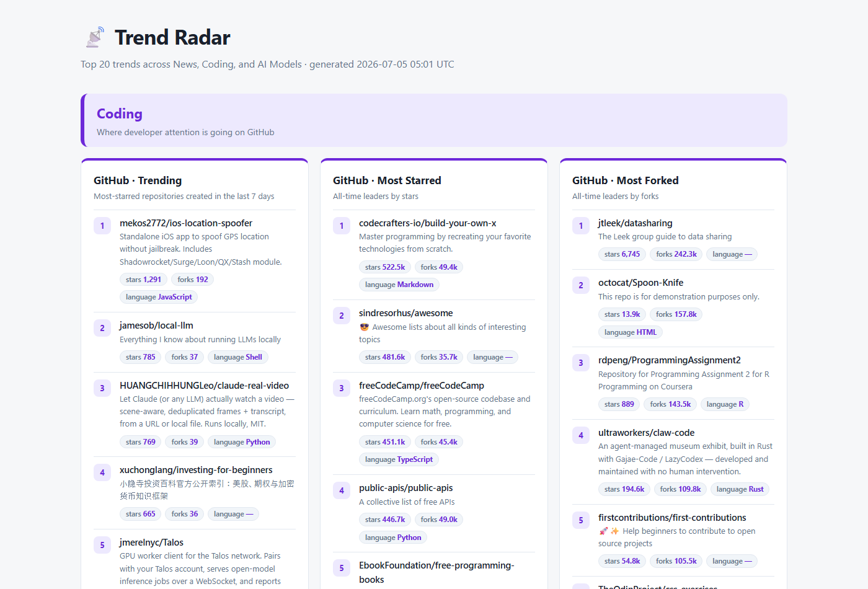Open jamesob/local-llm repository link

point(156,325)
